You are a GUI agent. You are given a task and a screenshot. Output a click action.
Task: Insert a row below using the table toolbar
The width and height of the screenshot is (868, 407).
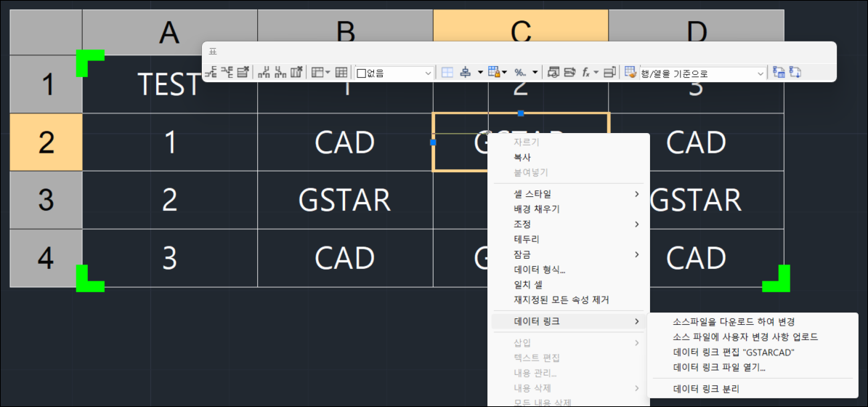(x=227, y=73)
